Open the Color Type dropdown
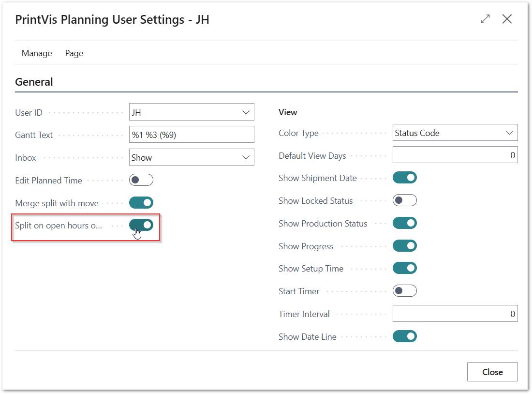Viewport: 532px width, 394px height. 509,133
